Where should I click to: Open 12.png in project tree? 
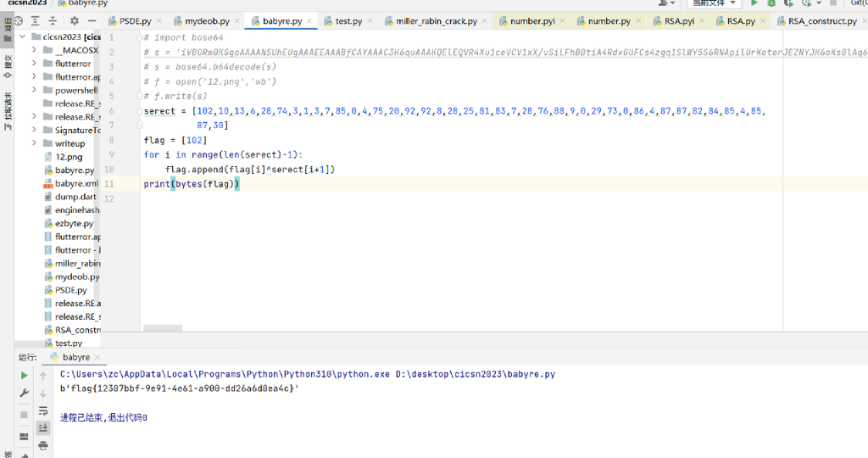click(69, 157)
